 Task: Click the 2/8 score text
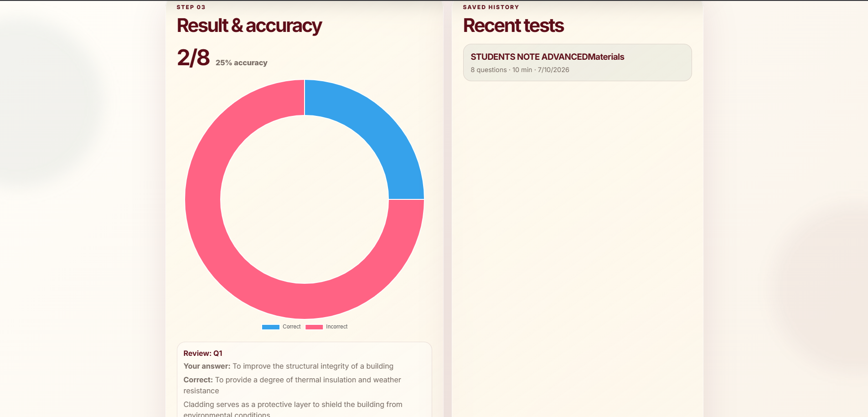[x=193, y=58]
